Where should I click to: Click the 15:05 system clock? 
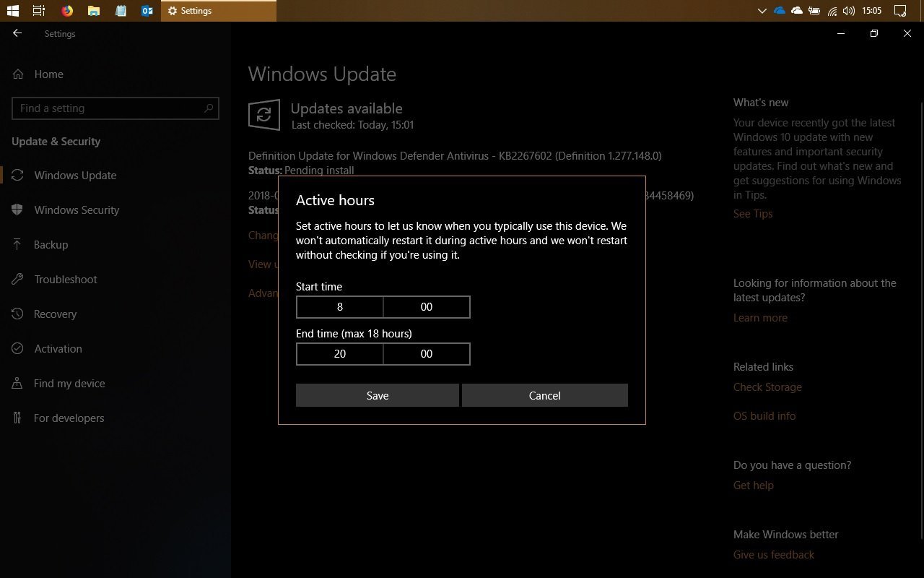(x=872, y=11)
